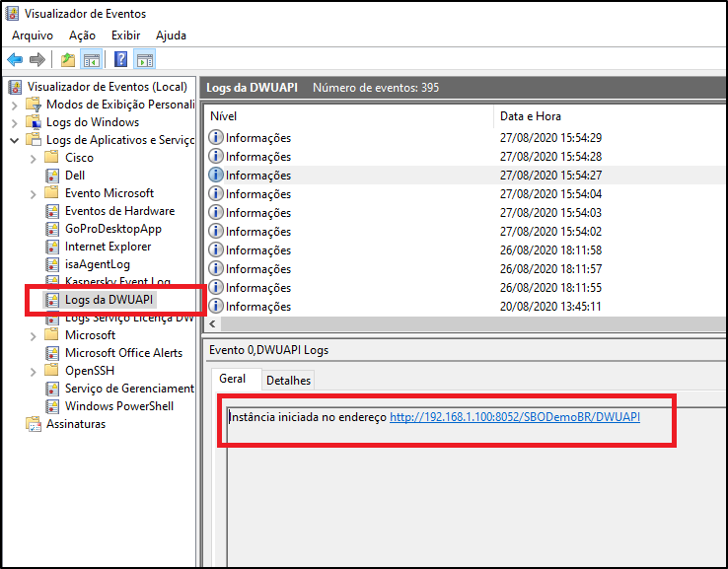Switch to the Detalhes tab

(288, 381)
